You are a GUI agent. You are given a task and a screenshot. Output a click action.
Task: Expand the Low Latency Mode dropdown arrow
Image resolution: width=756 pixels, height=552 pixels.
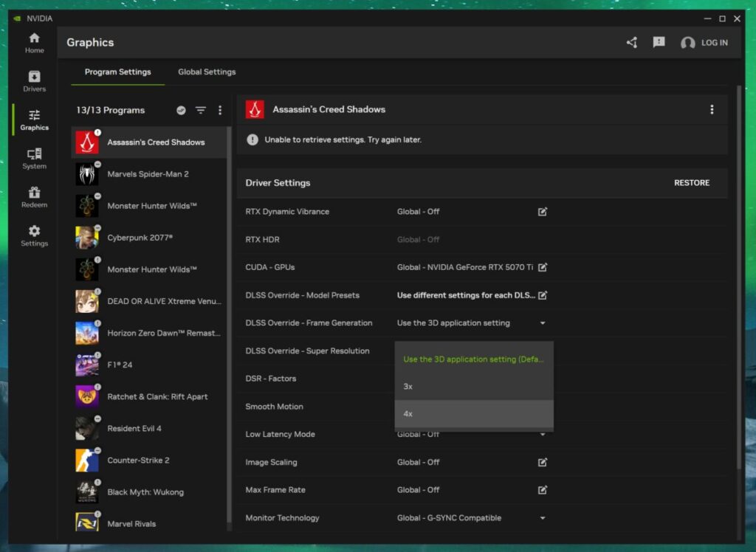[543, 435]
